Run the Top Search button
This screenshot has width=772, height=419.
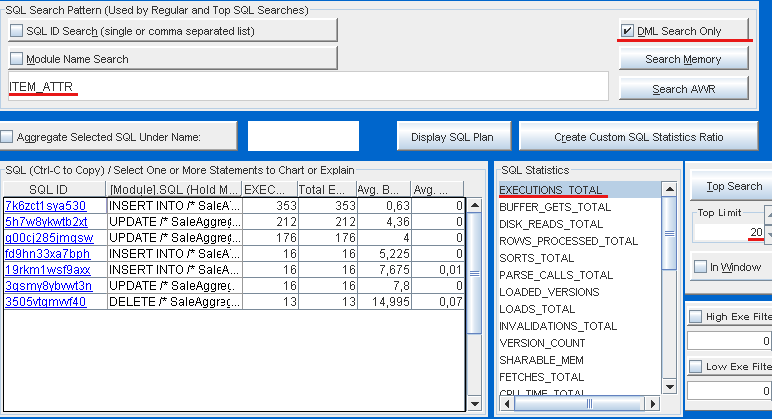(x=733, y=186)
